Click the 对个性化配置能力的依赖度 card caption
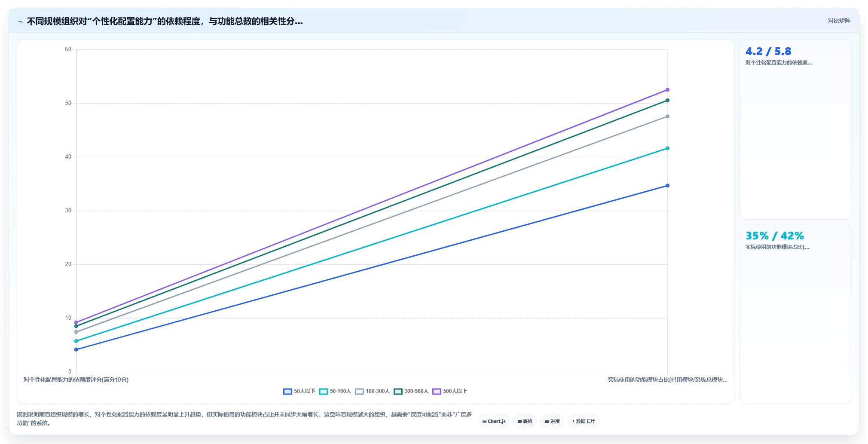The width and height of the screenshot is (868, 444). [x=779, y=63]
